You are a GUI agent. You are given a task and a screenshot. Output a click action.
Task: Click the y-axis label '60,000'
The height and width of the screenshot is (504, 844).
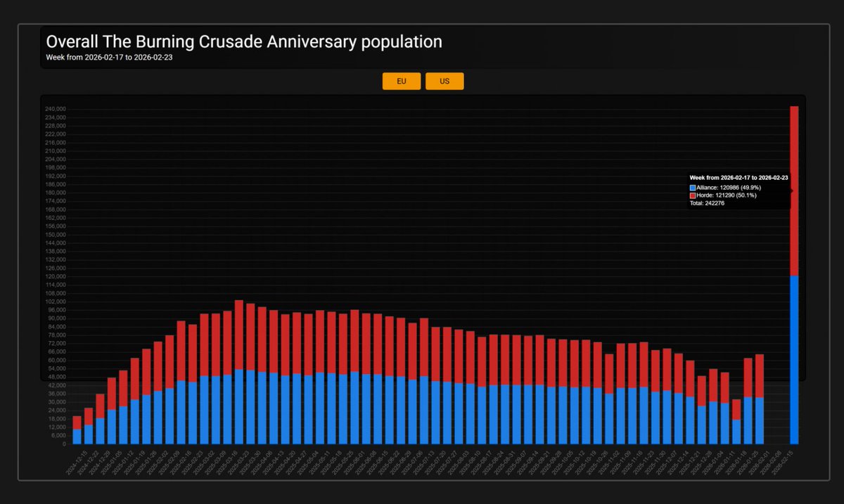point(56,360)
